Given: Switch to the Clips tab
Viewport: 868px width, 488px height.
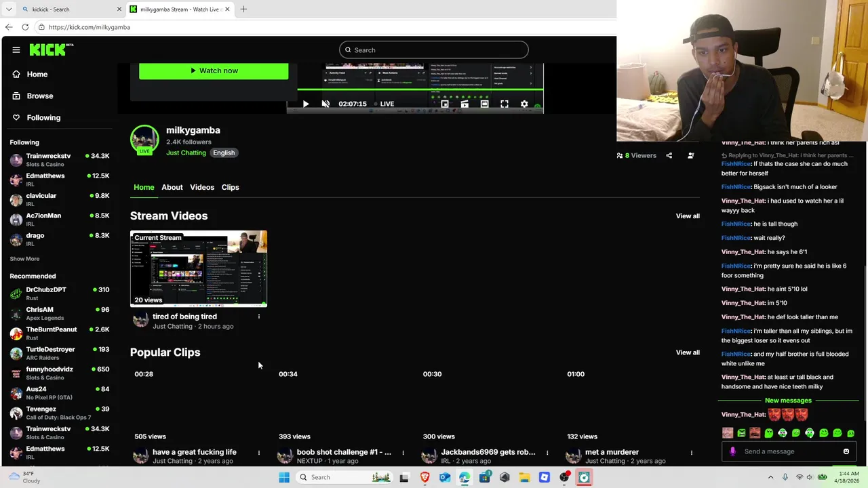Looking at the screenshot, I should pos(231,187).
